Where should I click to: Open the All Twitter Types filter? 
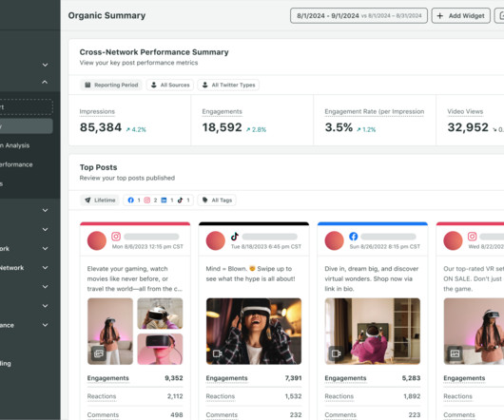[x=228, y=85]
